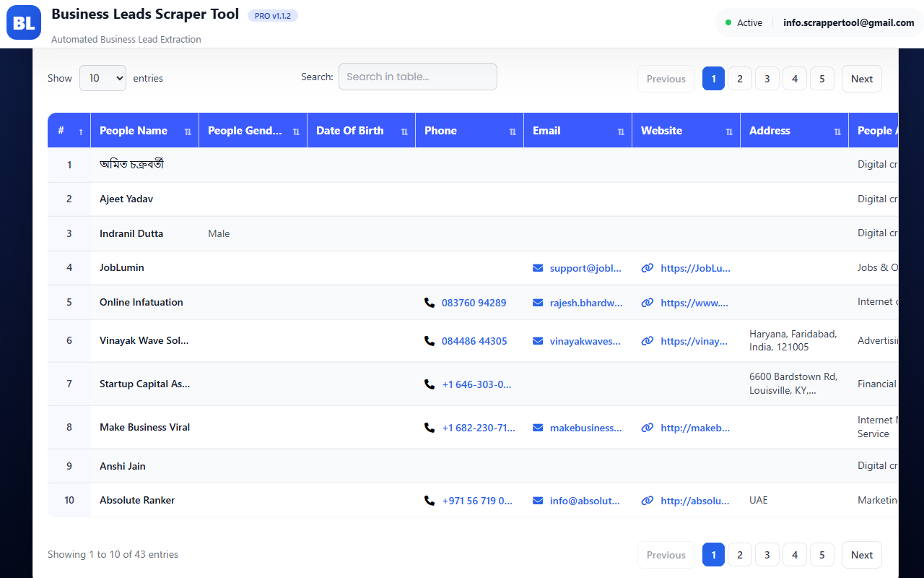Click info.scrappertool@gmail.com account email
The image size is (924, 578).
click(849, 22)
